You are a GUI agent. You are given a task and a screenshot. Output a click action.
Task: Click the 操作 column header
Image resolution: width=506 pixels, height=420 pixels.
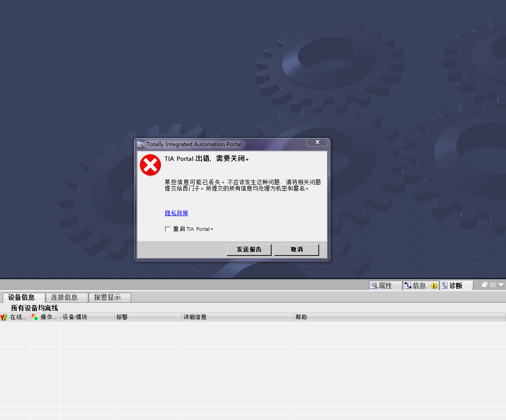[x=46, y=317]
